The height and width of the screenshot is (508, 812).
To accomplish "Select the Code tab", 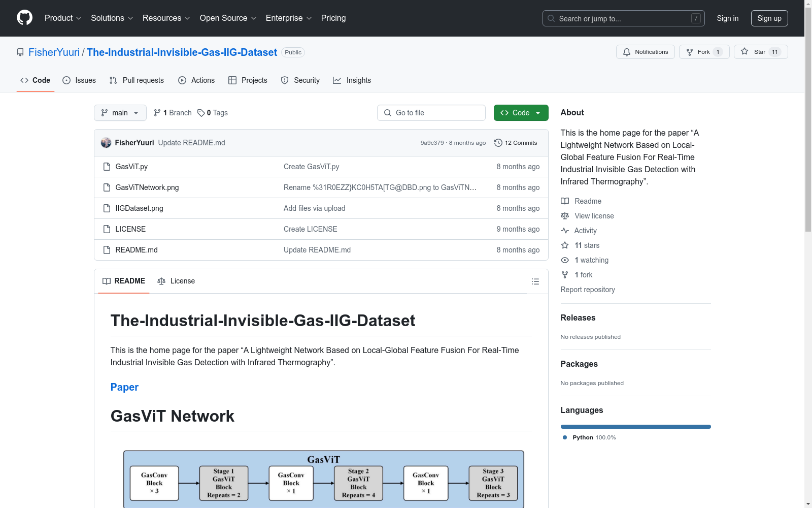I will (x=35, y=80).
